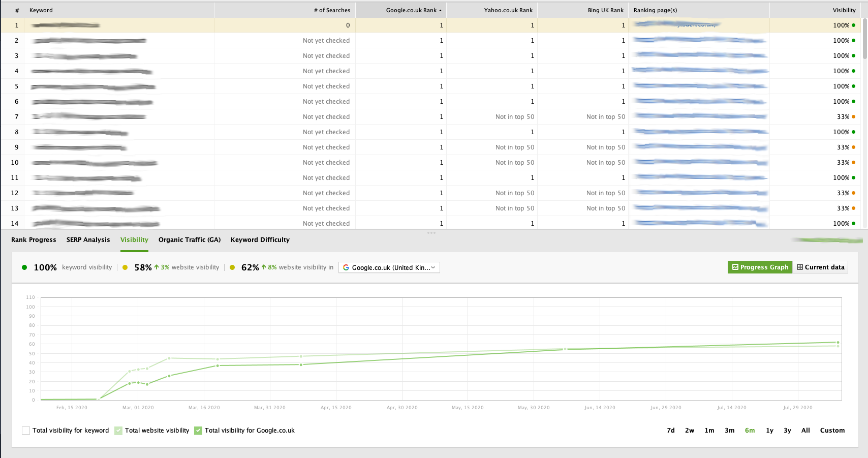Viewport: 868px width, 458px height.
Task: Uncheck Total website visibility checkbox
Action: (118, 431)
